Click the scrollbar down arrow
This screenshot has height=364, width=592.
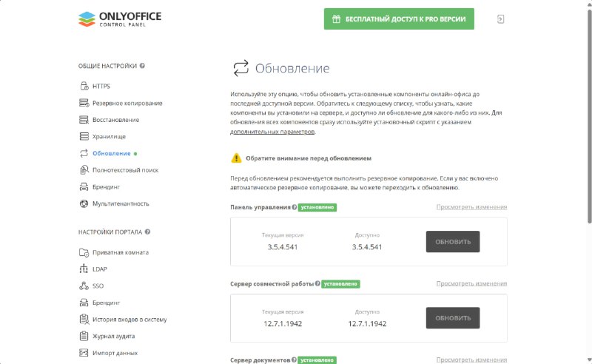tap(589, 360)
